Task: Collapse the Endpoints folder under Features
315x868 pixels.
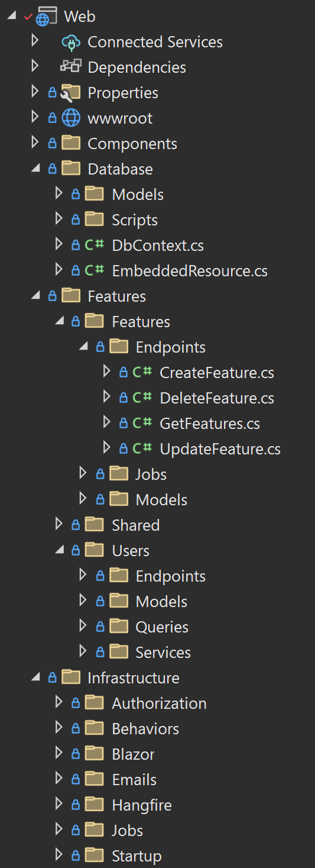Action: (83, 347)
